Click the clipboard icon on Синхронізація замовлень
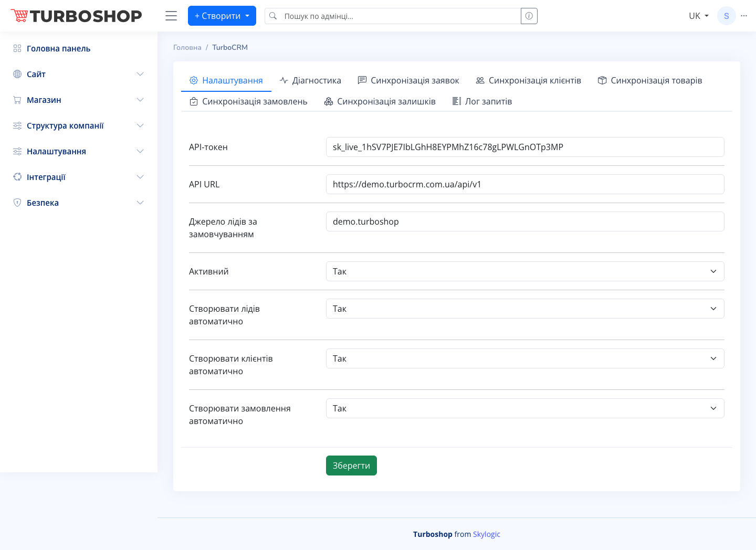Image resolution: width=756 pixels, height=550 pixels. (x=194, y=101)
